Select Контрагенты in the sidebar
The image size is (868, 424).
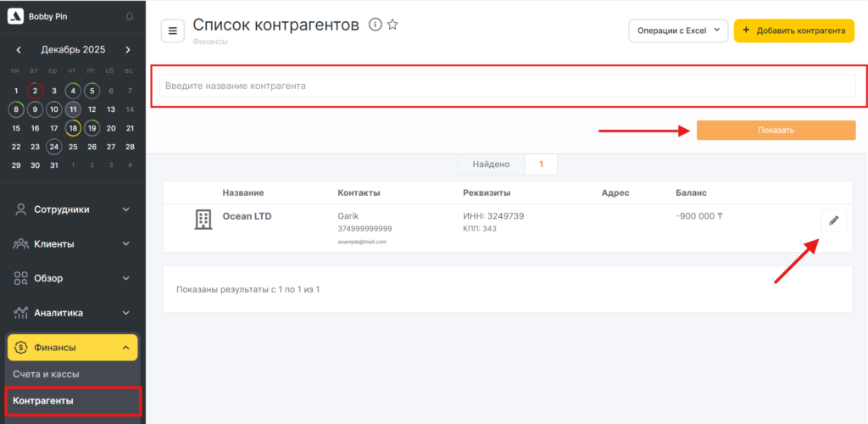(x=43, y=400)
